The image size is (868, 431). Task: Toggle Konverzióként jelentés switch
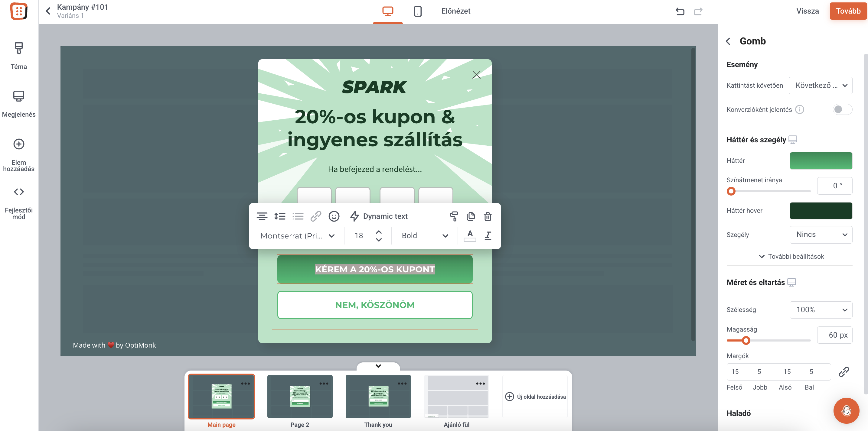842,109
